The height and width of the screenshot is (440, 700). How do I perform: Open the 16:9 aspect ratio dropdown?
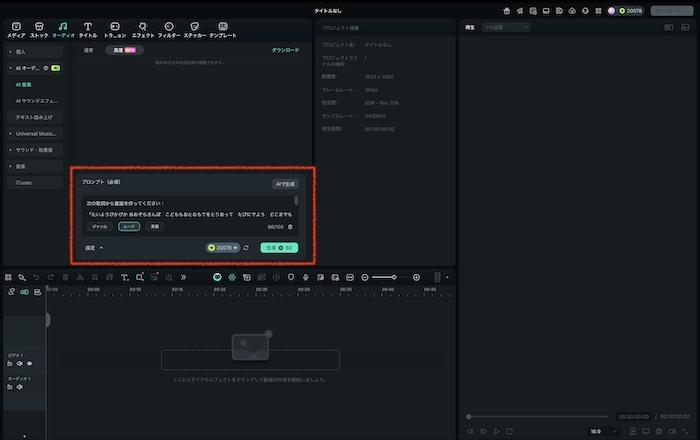tap(598, 431)
